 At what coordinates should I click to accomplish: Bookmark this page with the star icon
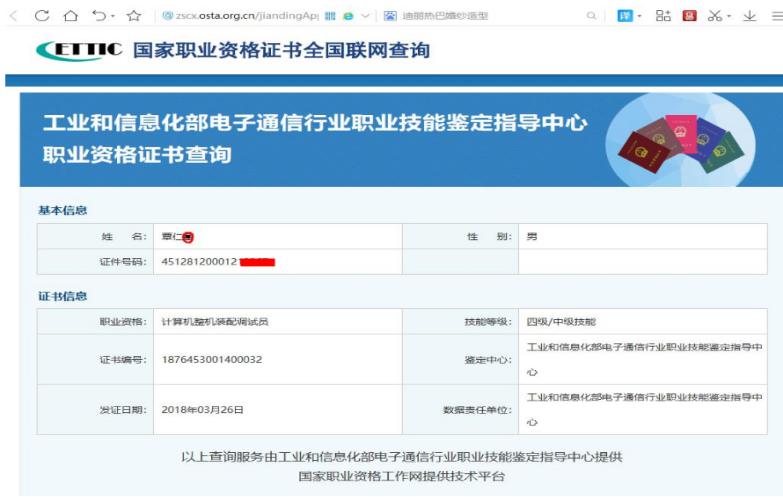click(134, 16)
